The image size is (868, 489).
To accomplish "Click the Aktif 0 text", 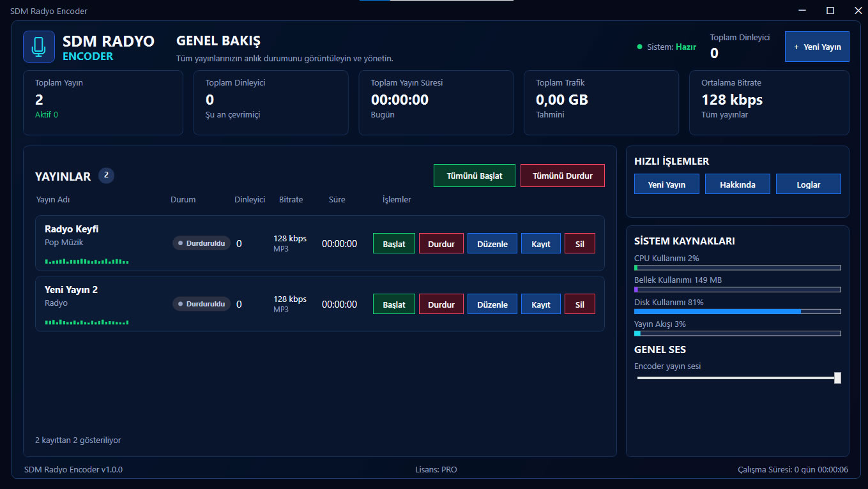I will click(47, 115).
